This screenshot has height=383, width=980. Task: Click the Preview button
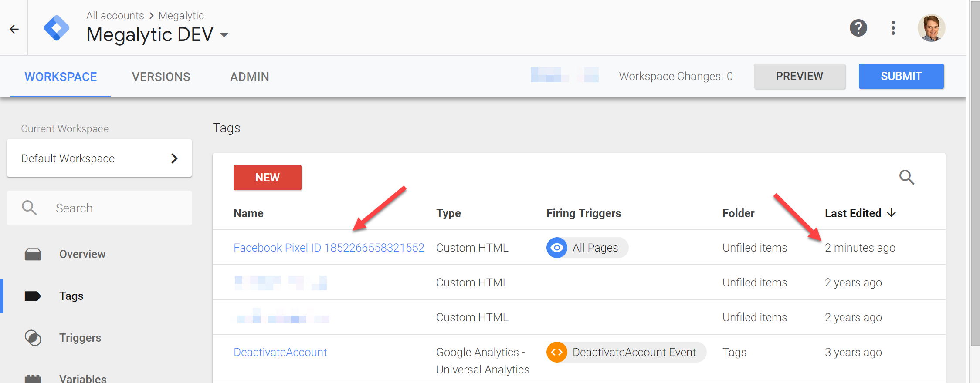pyautogui.click(x=799, y=76)
